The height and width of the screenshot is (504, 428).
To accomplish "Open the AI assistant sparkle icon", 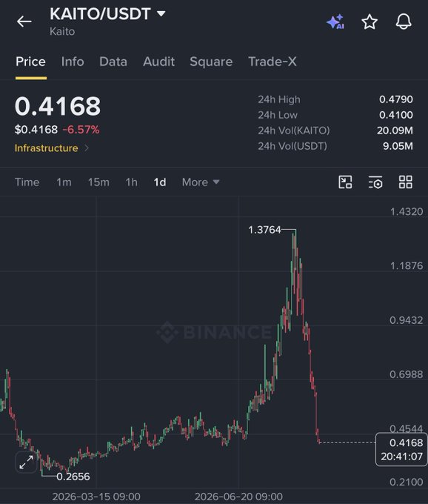I will [x=335, y=21].
